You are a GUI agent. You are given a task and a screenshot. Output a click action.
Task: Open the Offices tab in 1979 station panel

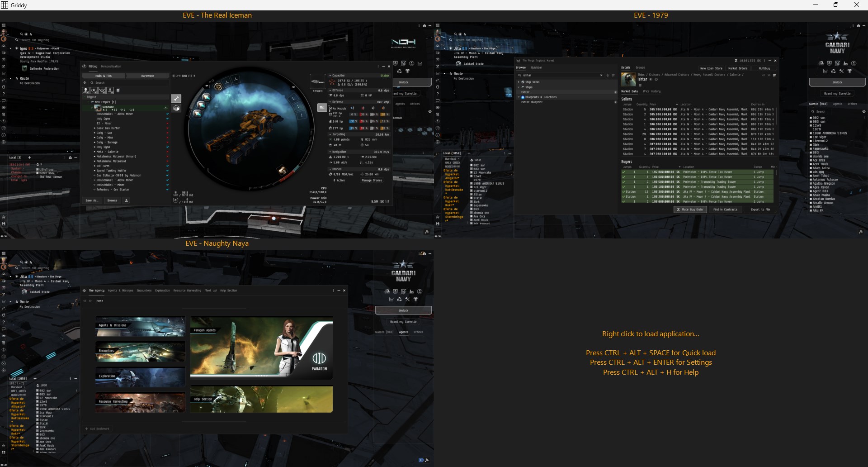852,104
